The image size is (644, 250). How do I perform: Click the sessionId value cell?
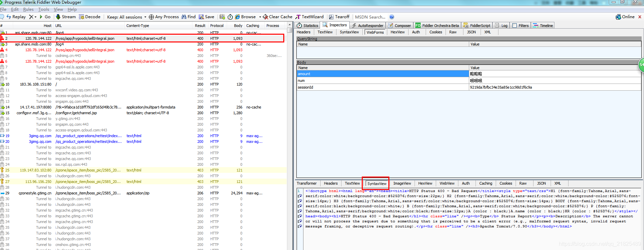click(x=555, y=87)
